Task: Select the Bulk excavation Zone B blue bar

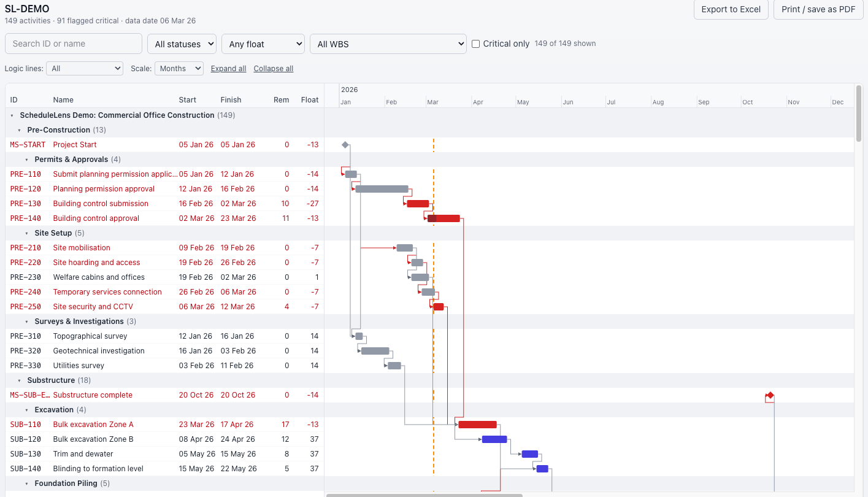Action: (494, 439)
